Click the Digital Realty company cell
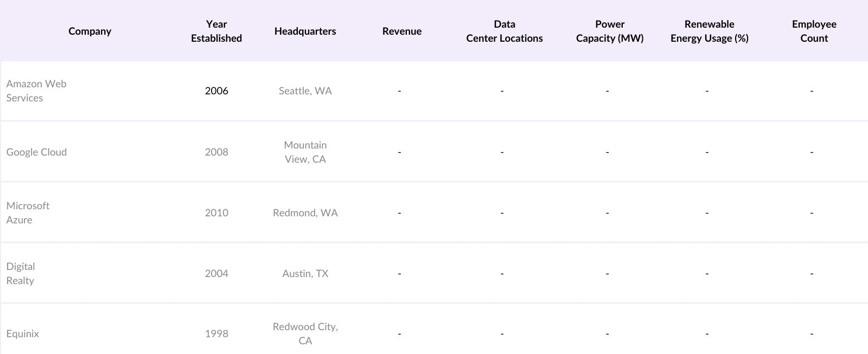 click(x=21, y=273)
